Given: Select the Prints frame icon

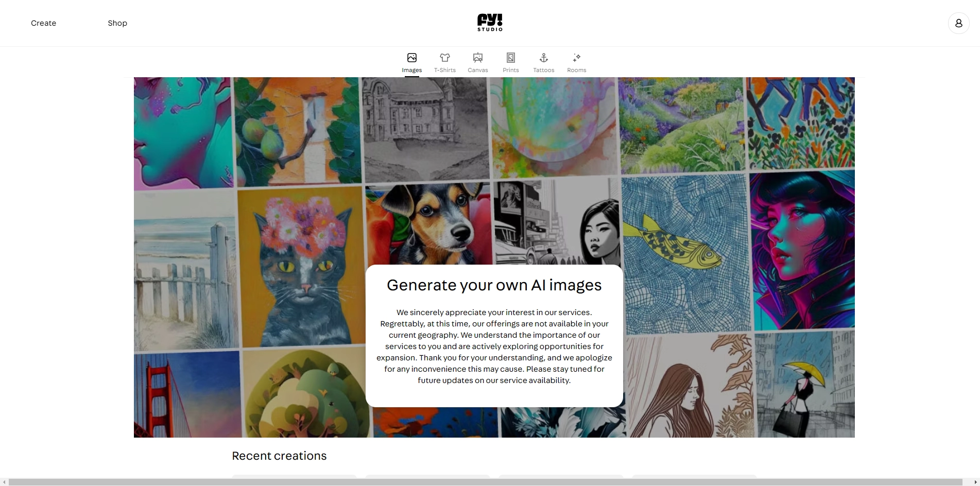Looking at the screenshot, I should 510,58.
